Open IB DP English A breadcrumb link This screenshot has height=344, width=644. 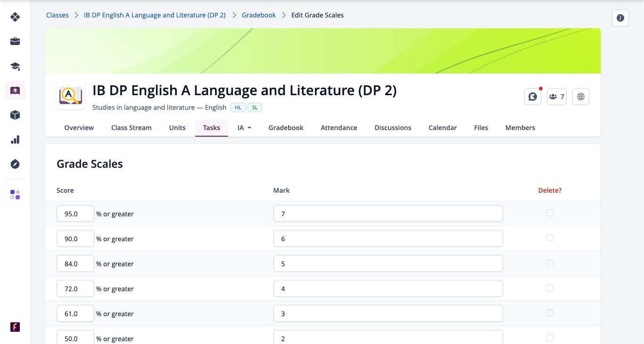(155, 15)
